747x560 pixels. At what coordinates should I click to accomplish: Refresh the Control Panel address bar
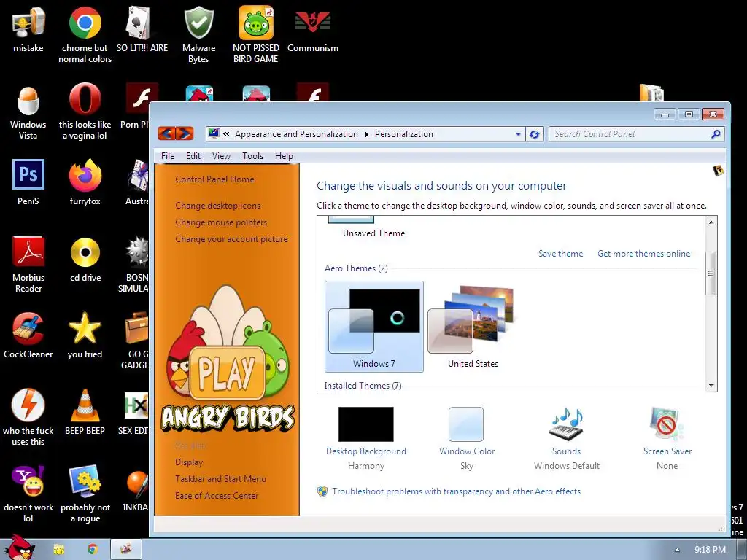point(535,134)
